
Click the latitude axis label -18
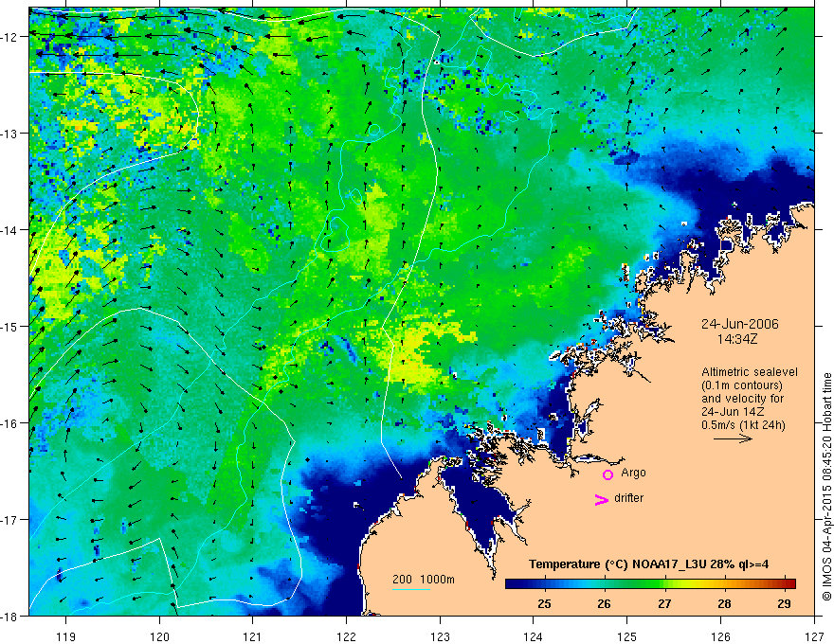click(10, 617)
